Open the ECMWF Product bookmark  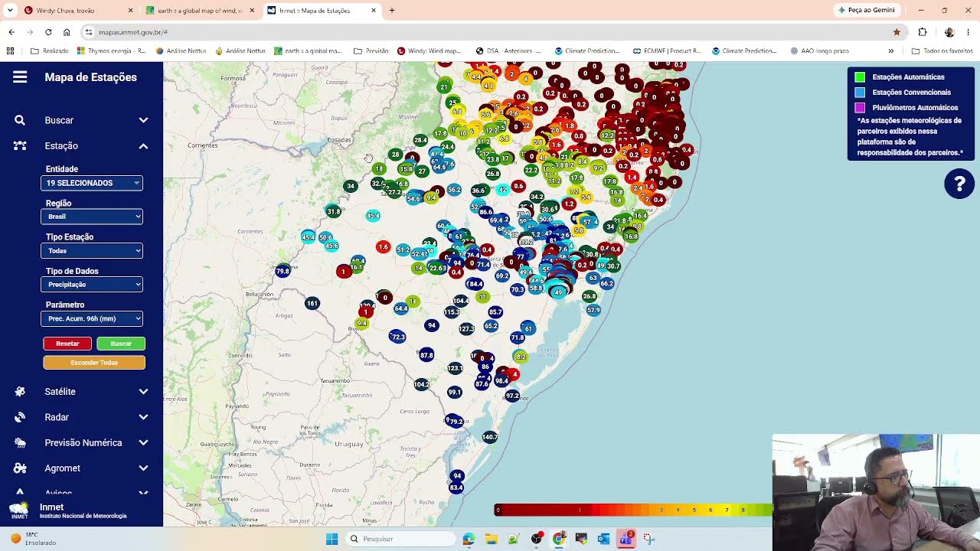pyautogui.click(x=667, y=51)
